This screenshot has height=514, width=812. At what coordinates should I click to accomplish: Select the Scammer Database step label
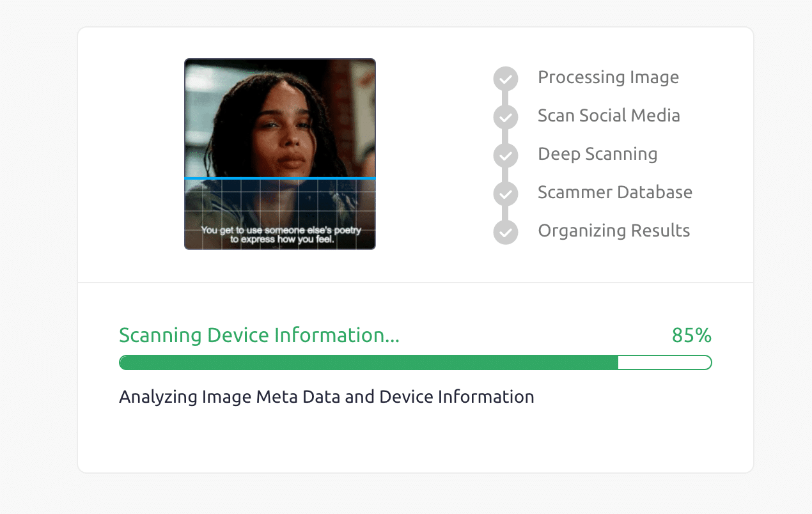pyautogui.click(x=615, y=192)
